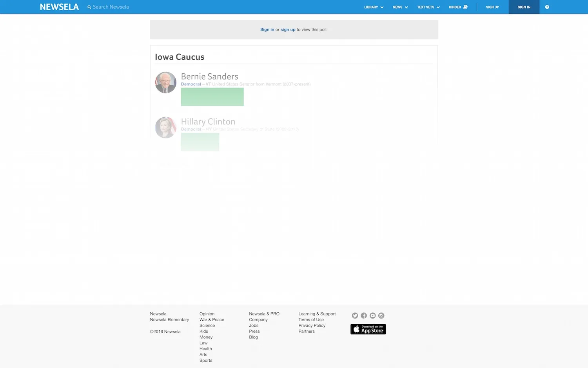Open the help question mark icon
Screen dimensions: 588x368
pos(547,7)
